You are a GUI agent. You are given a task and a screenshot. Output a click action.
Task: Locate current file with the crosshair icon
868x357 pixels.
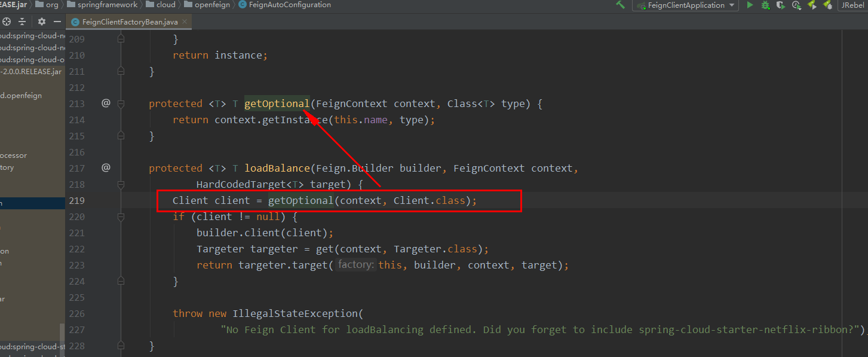tap(7, 22)
